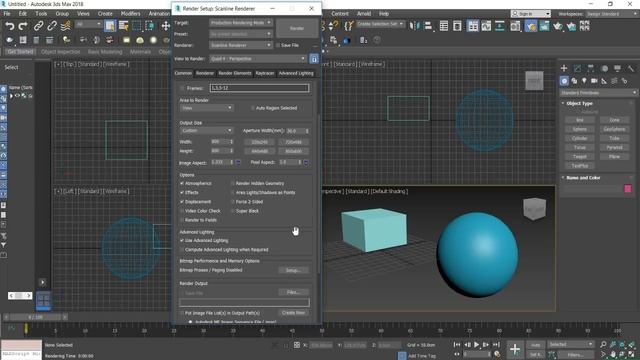
Task: Open the Area to Render dropdown
Action: pyautogui.click(x=207, y=108)
